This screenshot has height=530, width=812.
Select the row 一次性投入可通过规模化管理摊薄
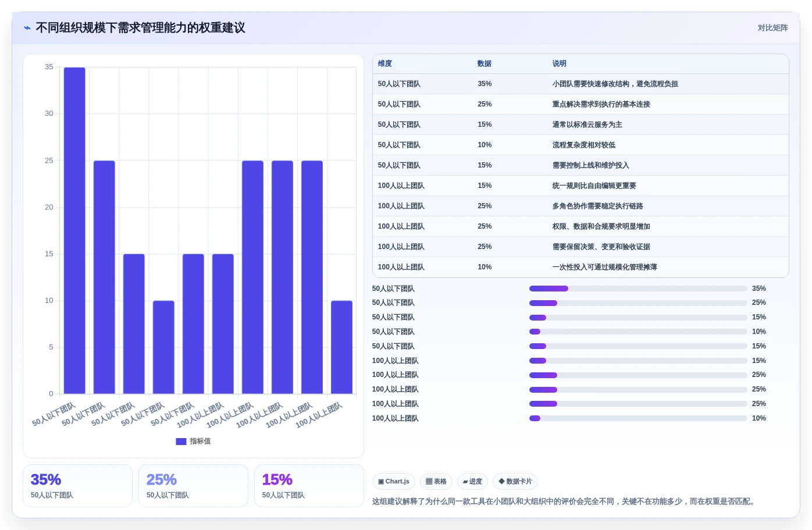pyautogui.click(x=580, y=267)
